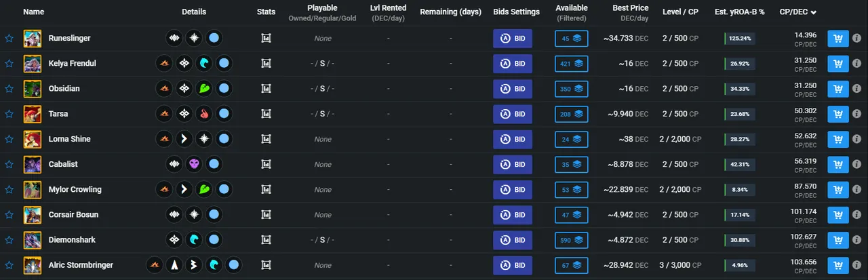Image resolution: width=868 pixels, height=280 pixels.
Task: Expand the 590 available Diemonshark listings
Action: [x=572, y=240]
